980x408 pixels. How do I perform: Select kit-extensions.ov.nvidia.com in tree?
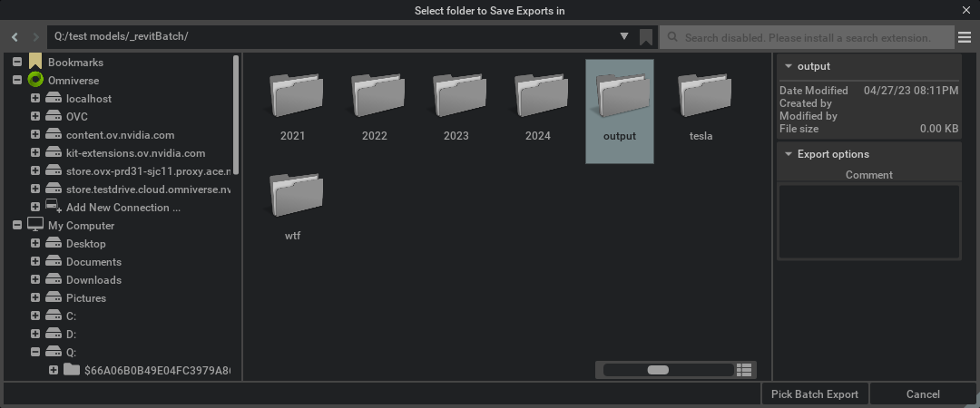click(x=135, y=153)
